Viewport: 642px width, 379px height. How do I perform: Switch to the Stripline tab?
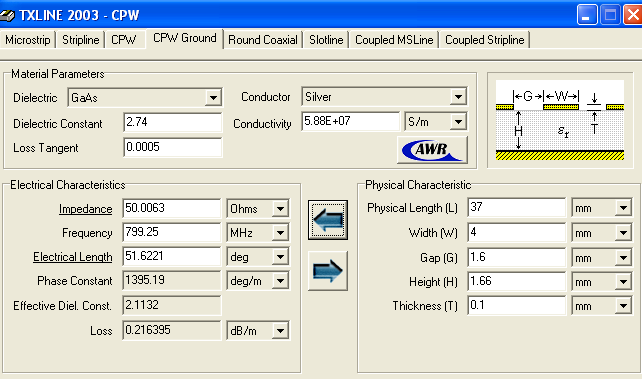click(81, 40)
